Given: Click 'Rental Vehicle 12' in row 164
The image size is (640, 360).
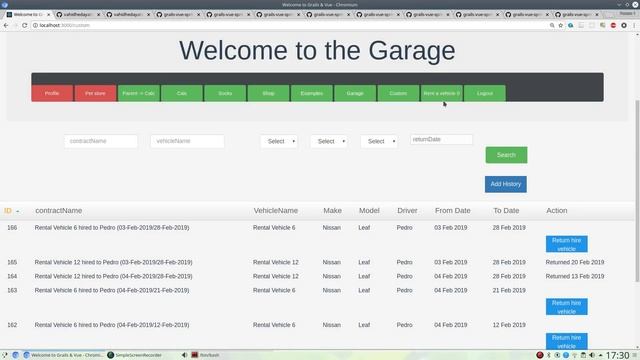Looking at the screenshot, I should point(276,276).
